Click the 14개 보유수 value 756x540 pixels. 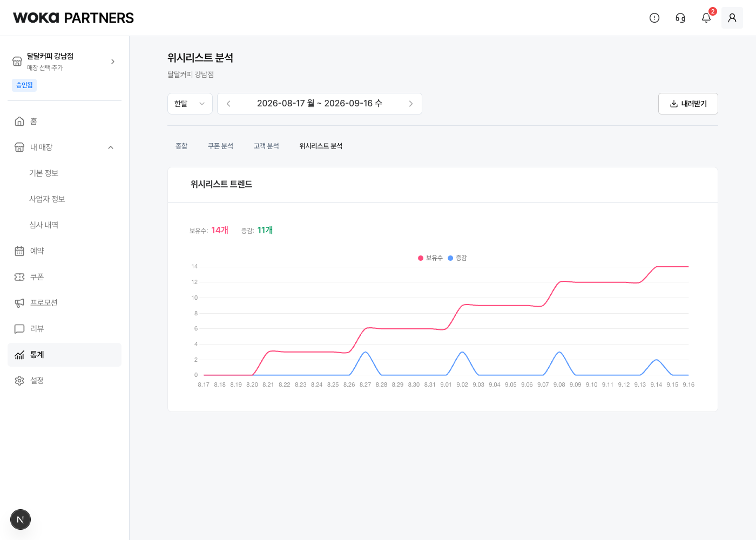(220, 231)
